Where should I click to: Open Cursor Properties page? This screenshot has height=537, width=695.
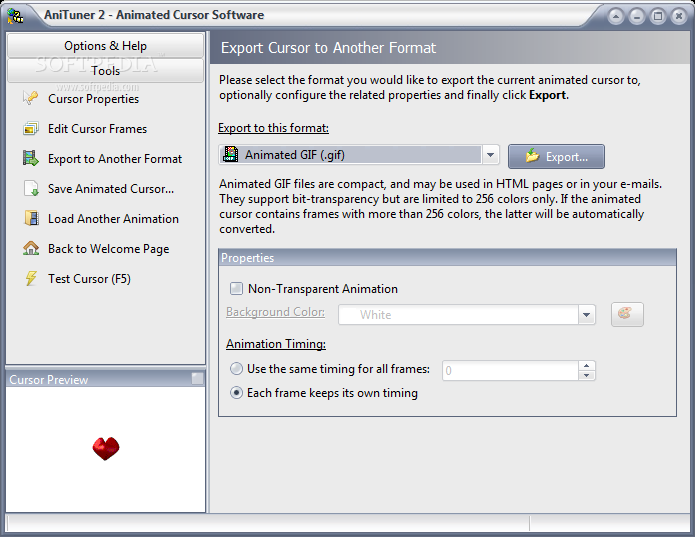[x=94, y=99]
